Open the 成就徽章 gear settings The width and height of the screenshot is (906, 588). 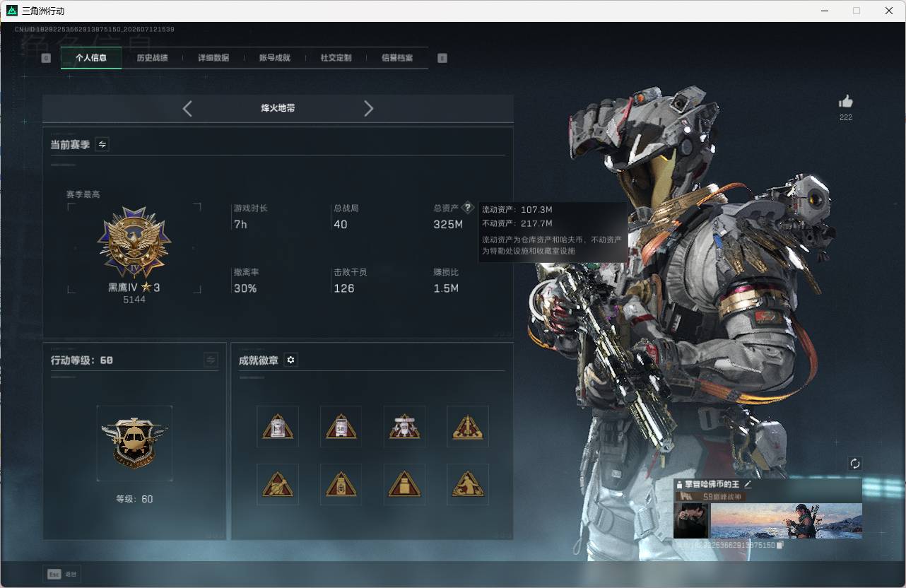point(290,360)
